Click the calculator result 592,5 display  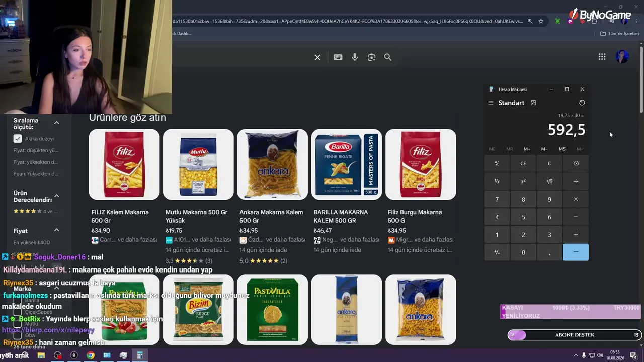pos(567,130)
